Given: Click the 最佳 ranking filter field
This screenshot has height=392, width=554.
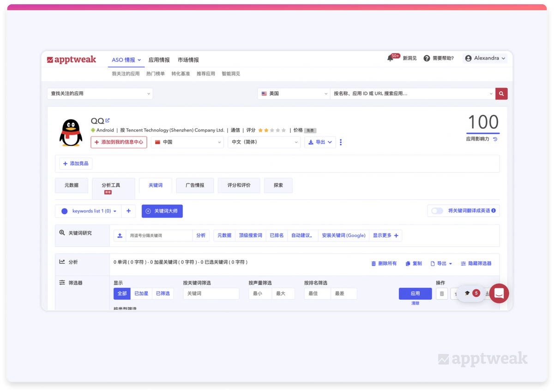Looking at the screenshot, I should pos(318,293).
